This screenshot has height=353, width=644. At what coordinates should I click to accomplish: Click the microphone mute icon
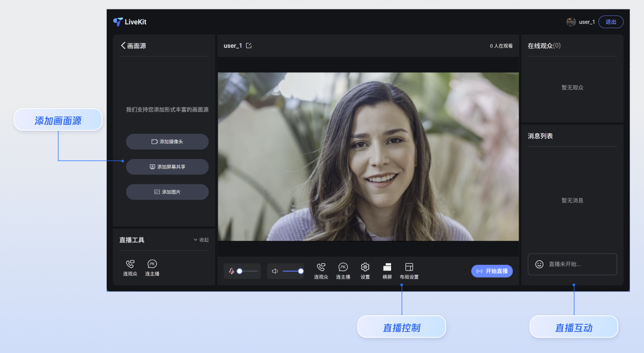coord(232,271)
